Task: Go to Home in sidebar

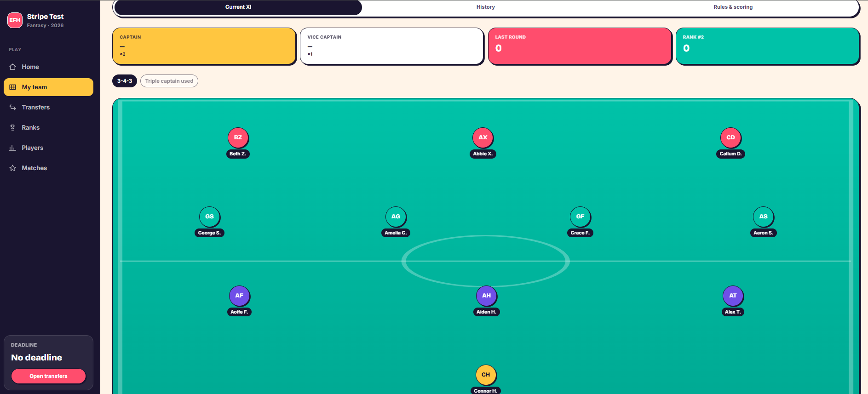Action: (x=48, y=67)
